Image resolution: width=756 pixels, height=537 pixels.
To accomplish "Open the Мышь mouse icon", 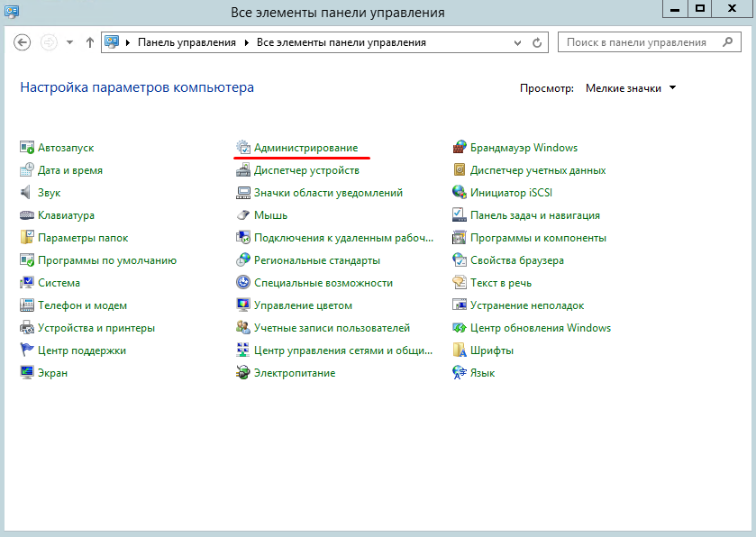I will click(x=243, y=215).
